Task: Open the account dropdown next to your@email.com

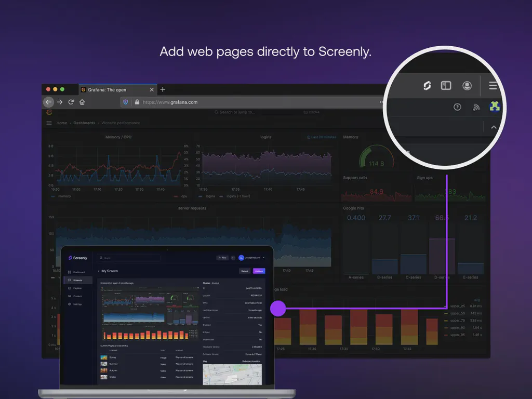Action: click(263, 258)
